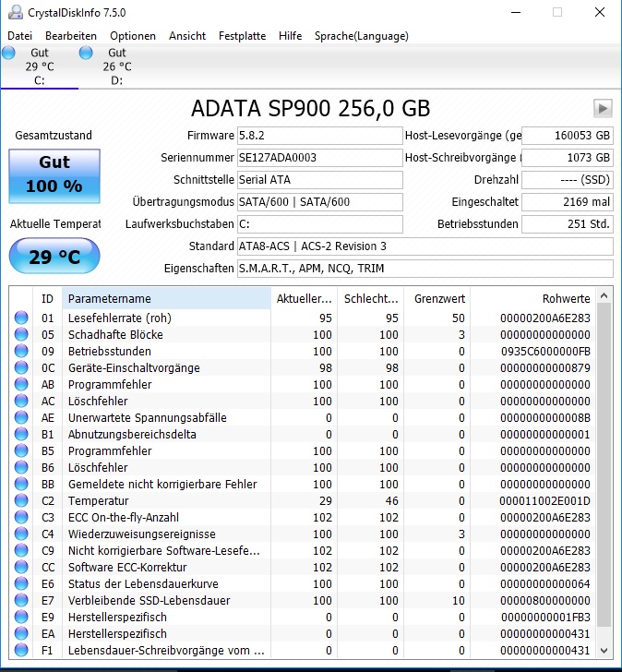Screen dimensions: 622x672
Task: Open the Bearbeiten menu
Action: tap(71, 36)
